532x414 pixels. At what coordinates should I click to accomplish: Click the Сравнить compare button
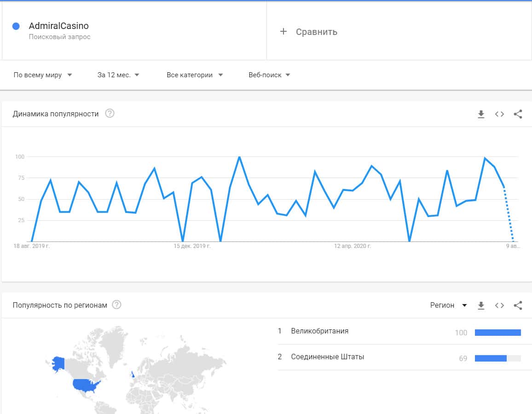click(x=316, y=32)
